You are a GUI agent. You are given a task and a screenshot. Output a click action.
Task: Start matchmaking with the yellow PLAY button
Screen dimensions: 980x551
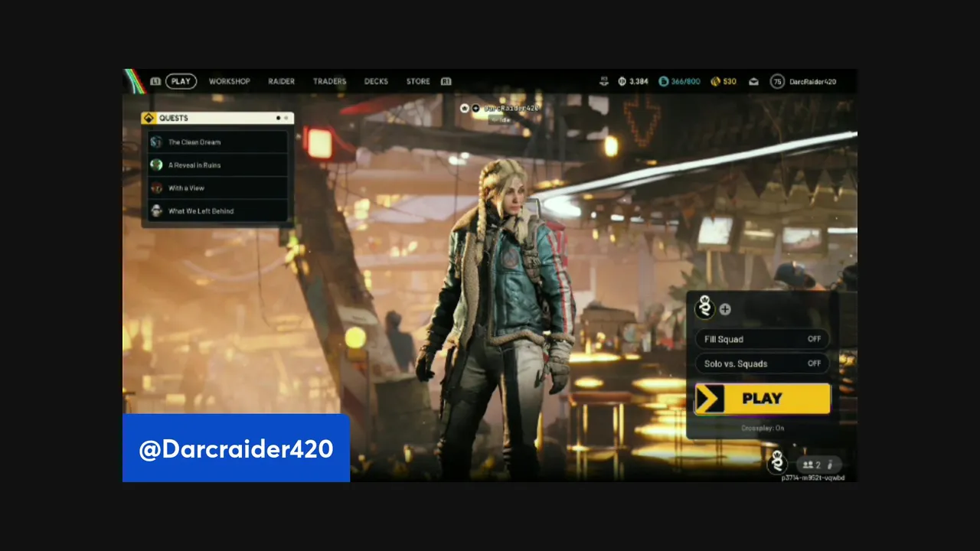[x=762, y=399]
